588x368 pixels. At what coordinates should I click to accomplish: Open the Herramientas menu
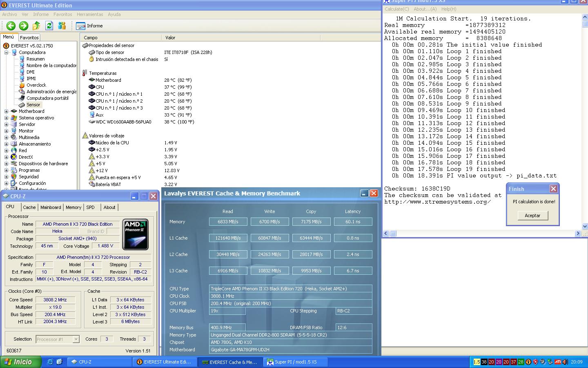pyautogui.click(x=90, y=14)
